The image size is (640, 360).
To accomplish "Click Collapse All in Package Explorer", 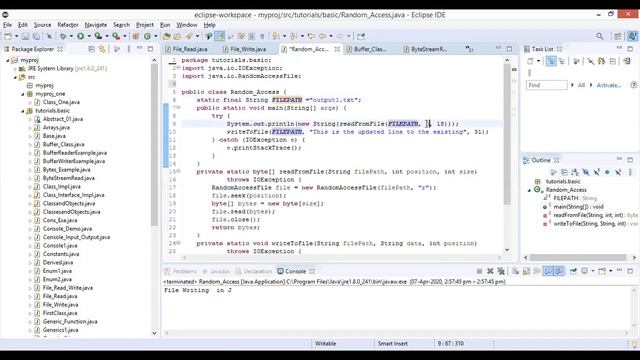I will point(91,49).
